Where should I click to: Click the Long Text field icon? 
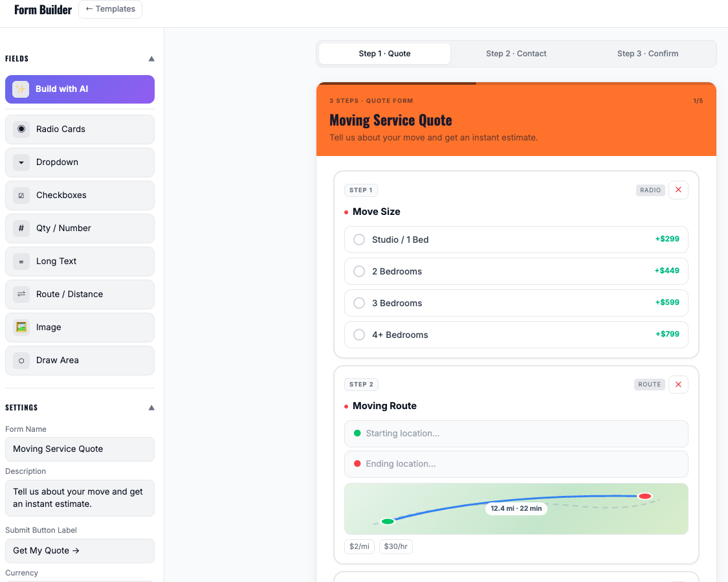point(21,261)
